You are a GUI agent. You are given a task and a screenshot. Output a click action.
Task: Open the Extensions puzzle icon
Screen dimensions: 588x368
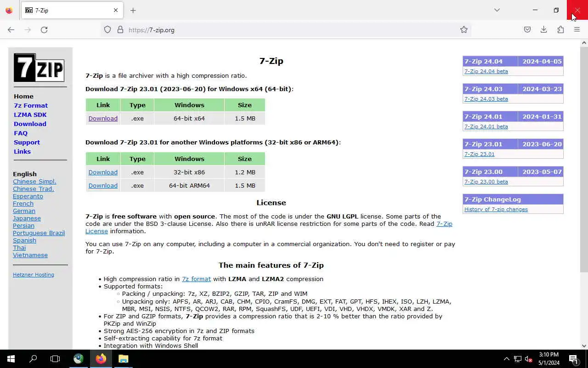pos(560,30)
